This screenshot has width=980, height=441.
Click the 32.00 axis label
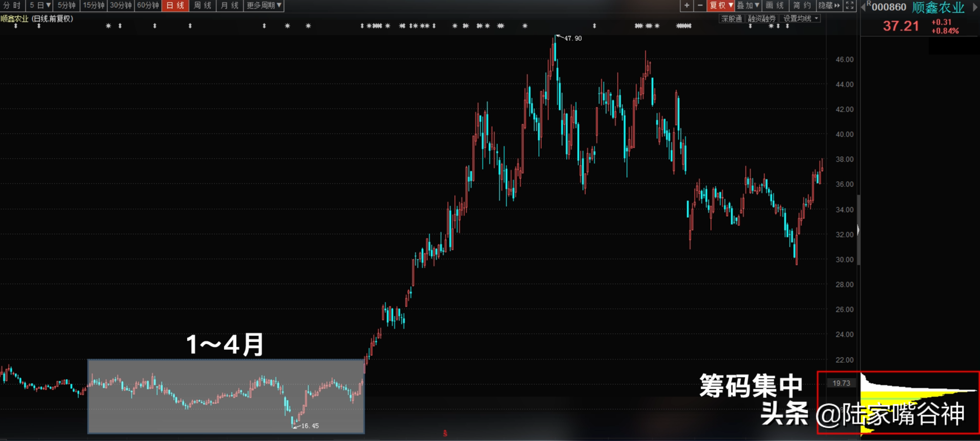click(845, 234)
